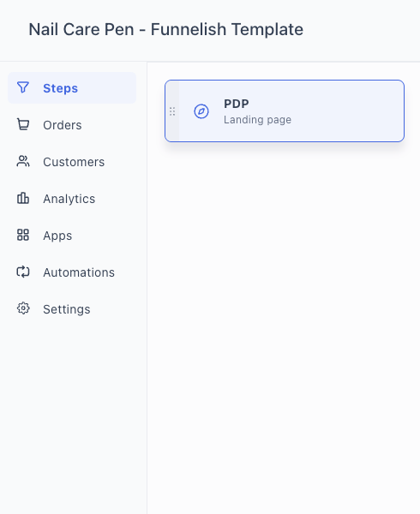Open the Steps section label

[x=61, y=88]
